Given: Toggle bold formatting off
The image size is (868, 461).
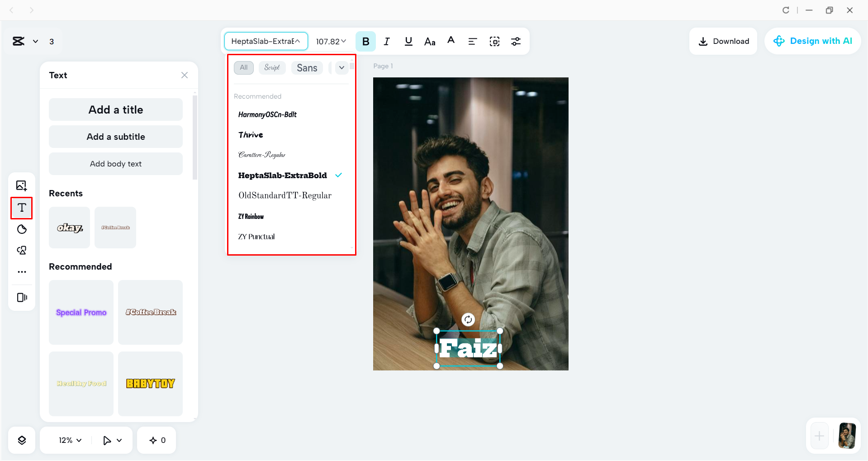Looking at the screenshot, I should [x=365, y=41].
